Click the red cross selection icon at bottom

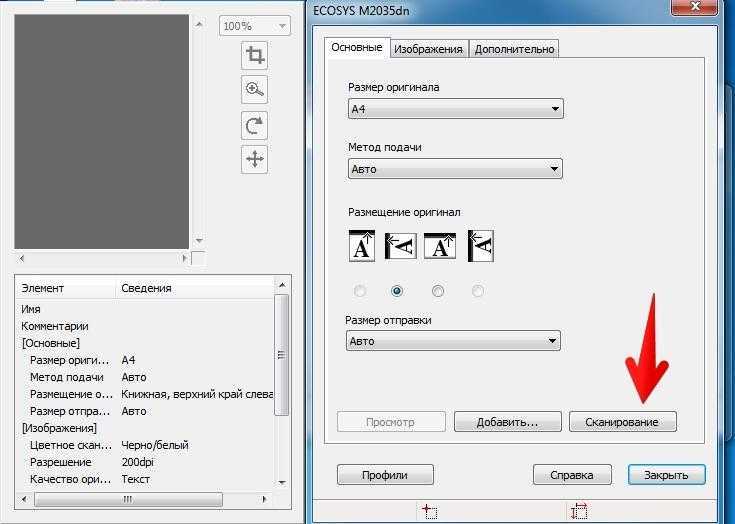[x=429, y=511]
